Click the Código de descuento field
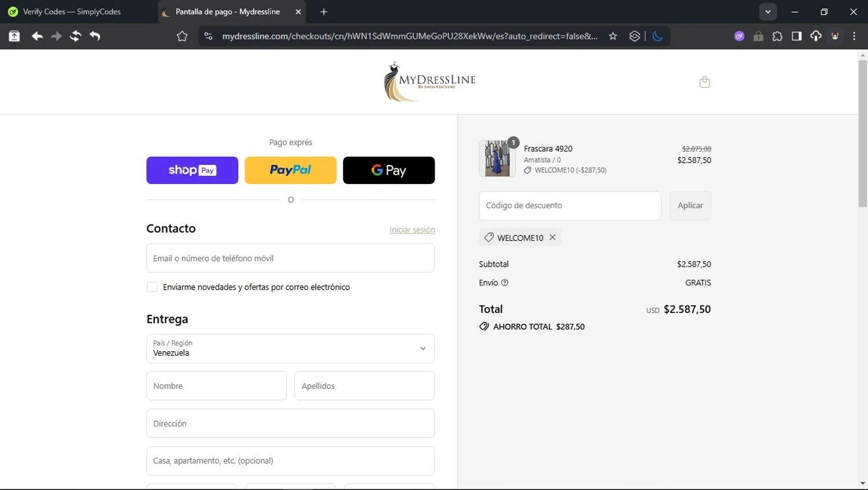The image size is (868, 490). point(570,205)
